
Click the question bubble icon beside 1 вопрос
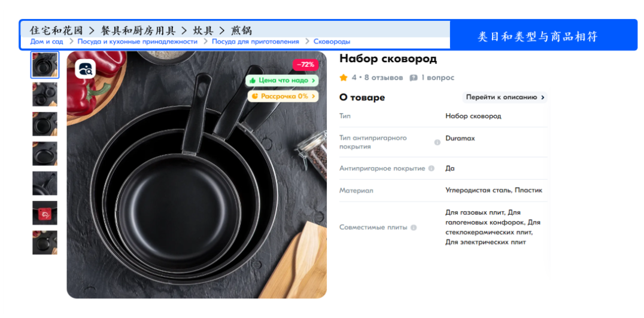point(413,78)
